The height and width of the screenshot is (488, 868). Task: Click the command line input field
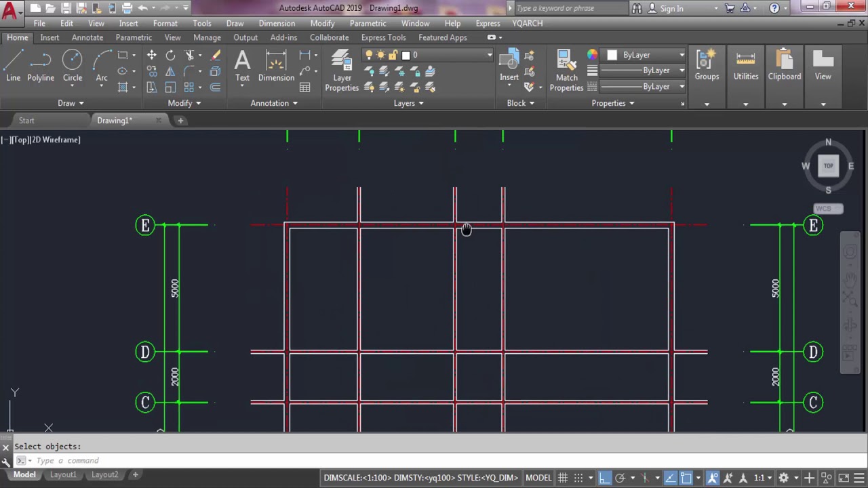tap(434, 460)
